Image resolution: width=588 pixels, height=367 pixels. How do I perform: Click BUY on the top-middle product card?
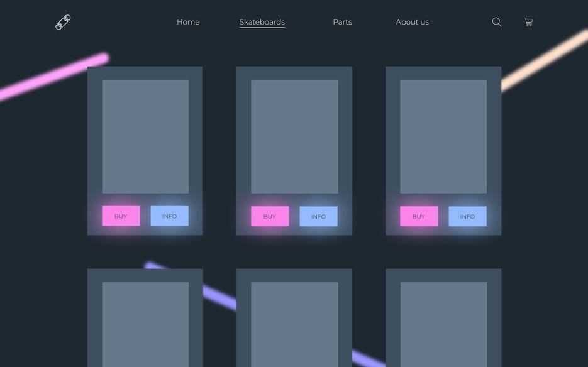coord(270,216)
